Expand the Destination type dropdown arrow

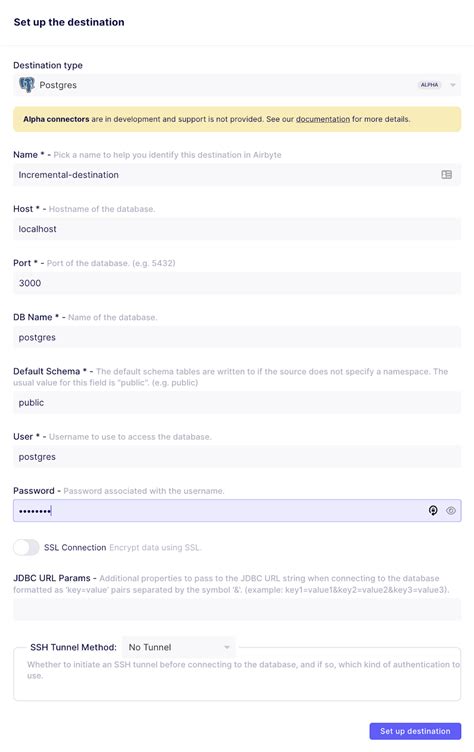click(x=453, y=85)
